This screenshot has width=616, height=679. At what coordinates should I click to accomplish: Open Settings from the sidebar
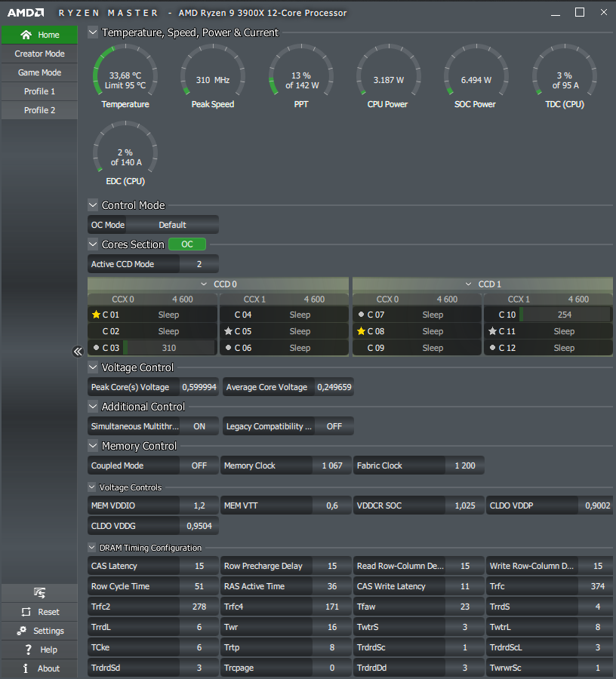point(39,631)
